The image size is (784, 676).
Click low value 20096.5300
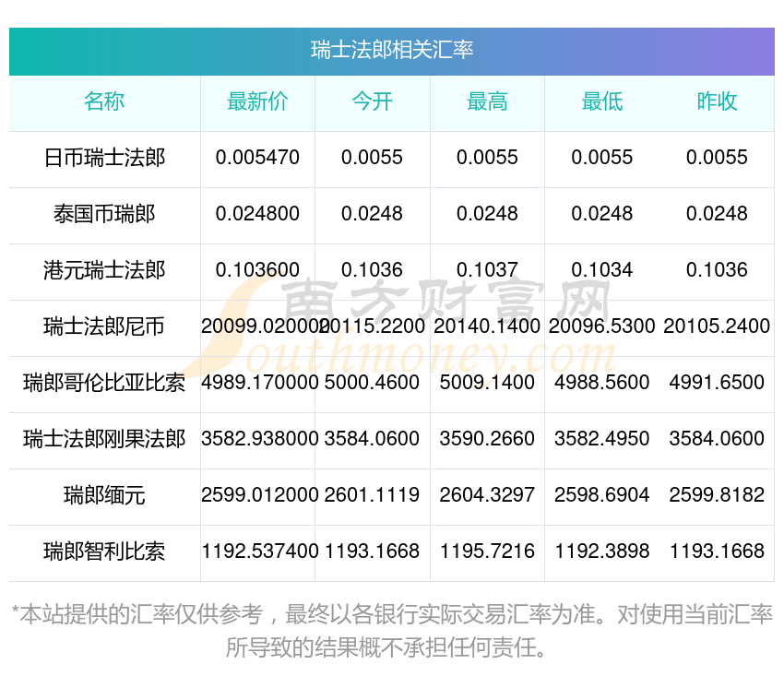click(602, 326)
